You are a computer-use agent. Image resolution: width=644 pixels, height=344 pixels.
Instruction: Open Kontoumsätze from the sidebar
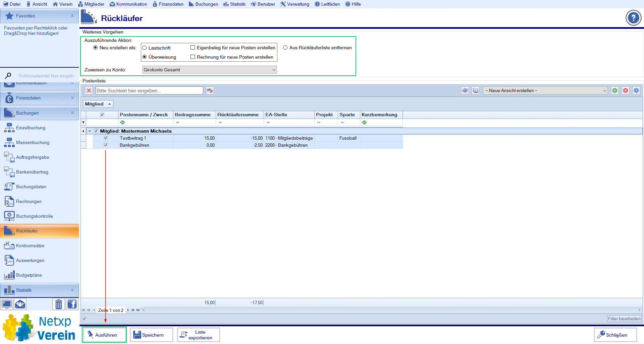[x=30, y=246]
